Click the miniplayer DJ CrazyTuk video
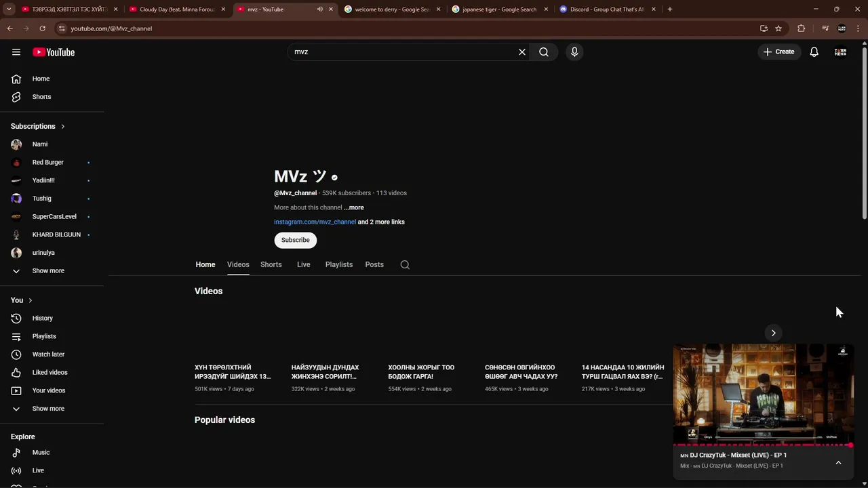Viewport: 868px width, 488px height. 764,394
